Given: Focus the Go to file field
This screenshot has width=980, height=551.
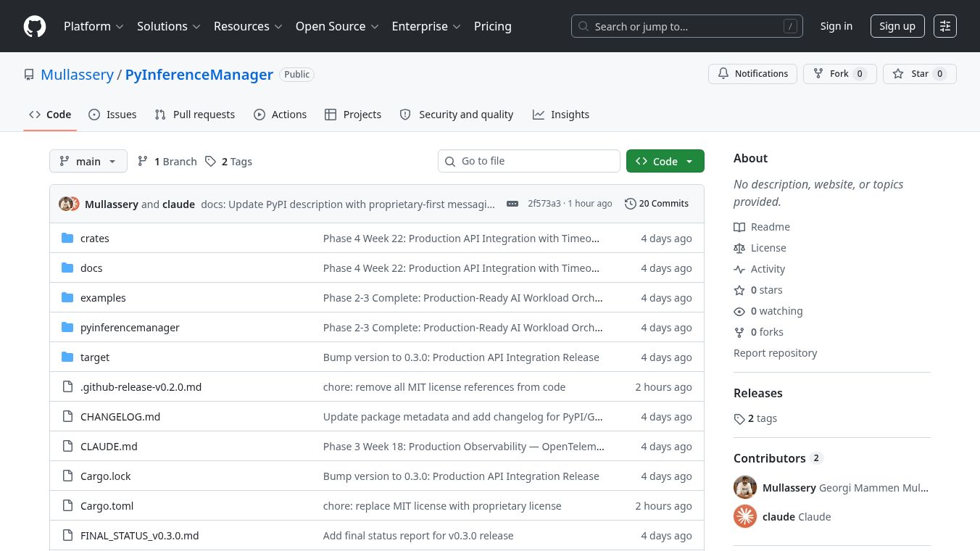Looking at the screenshot, I should pyautogui.click(x=529, y=161).
